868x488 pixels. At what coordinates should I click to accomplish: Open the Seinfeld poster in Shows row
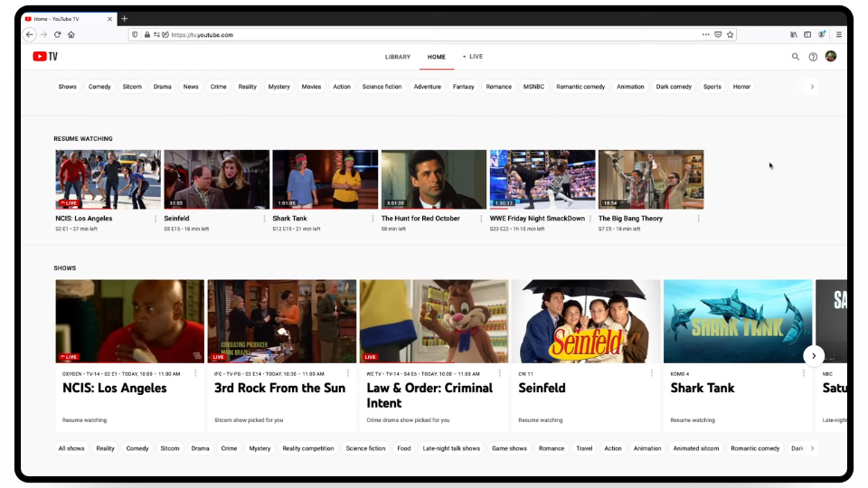586,321
